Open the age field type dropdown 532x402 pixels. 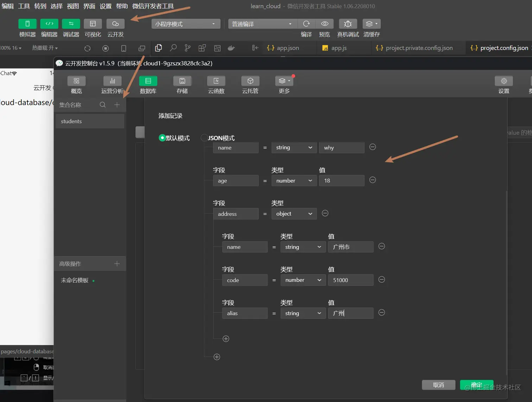tap(294, 181)
